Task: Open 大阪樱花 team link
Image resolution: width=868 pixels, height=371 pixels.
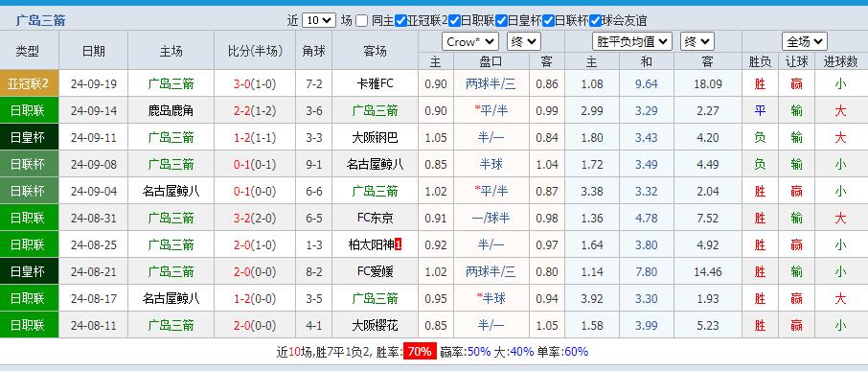Action: pos(376,325)
